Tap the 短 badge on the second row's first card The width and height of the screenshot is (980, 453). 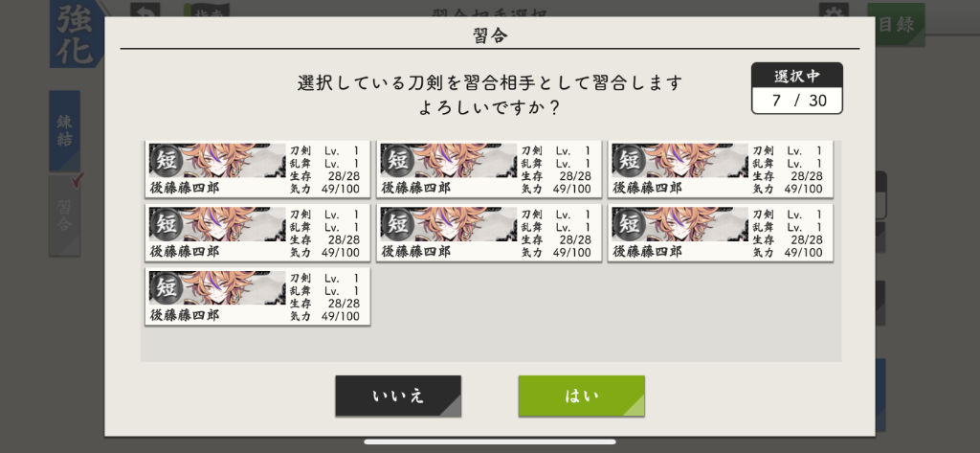(168, 224)
